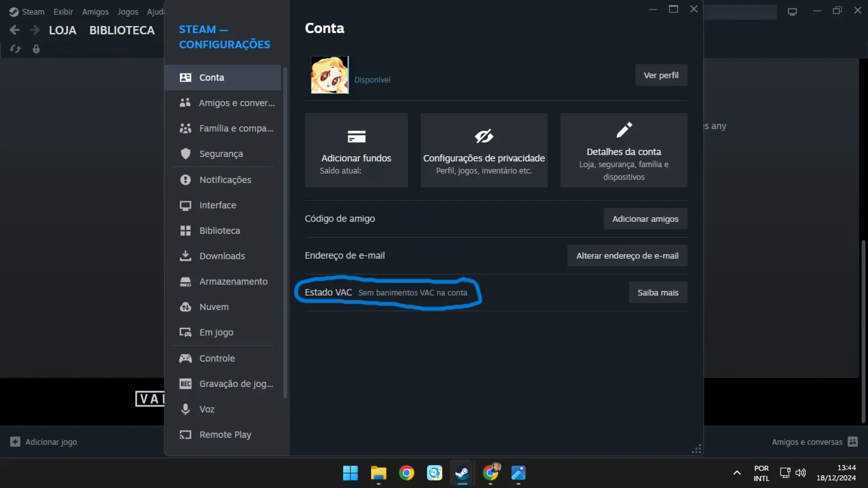Click the credit card icon in Adicionar fundos
The image size is (868, 488).
point(356,137)
